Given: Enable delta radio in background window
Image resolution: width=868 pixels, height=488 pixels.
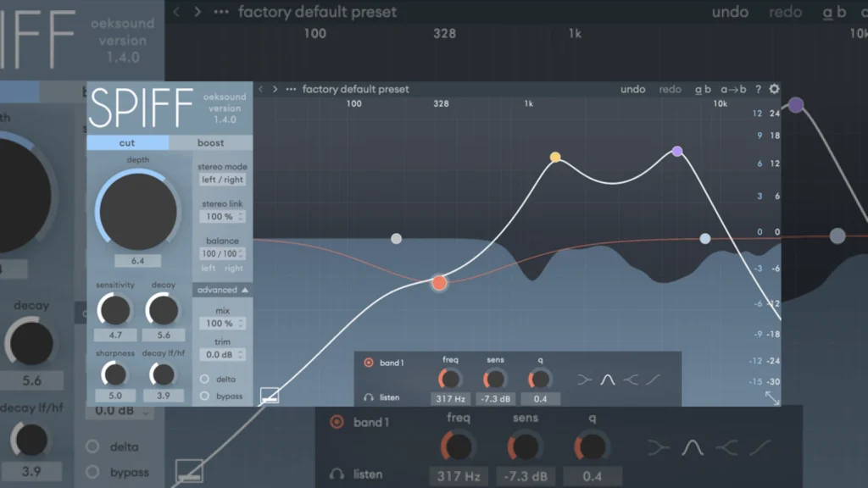Looking at the screenshot, I should (93, 446).
